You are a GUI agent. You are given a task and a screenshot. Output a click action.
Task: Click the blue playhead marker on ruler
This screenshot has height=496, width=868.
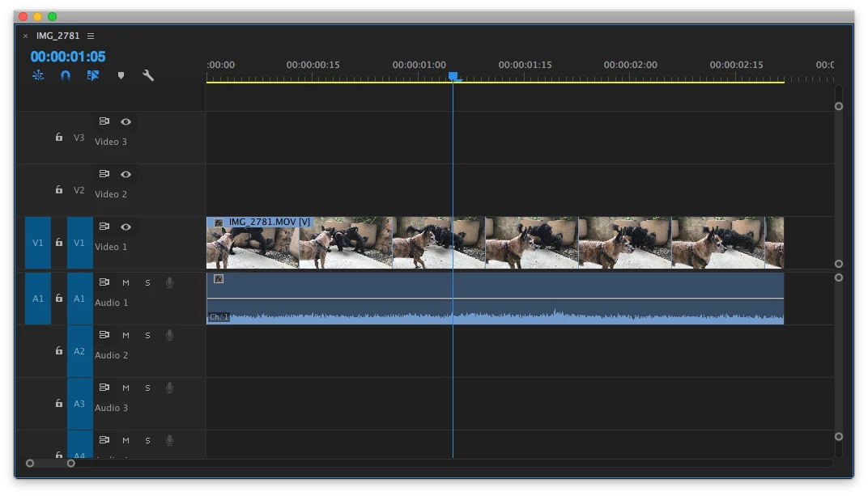point(453,76)
